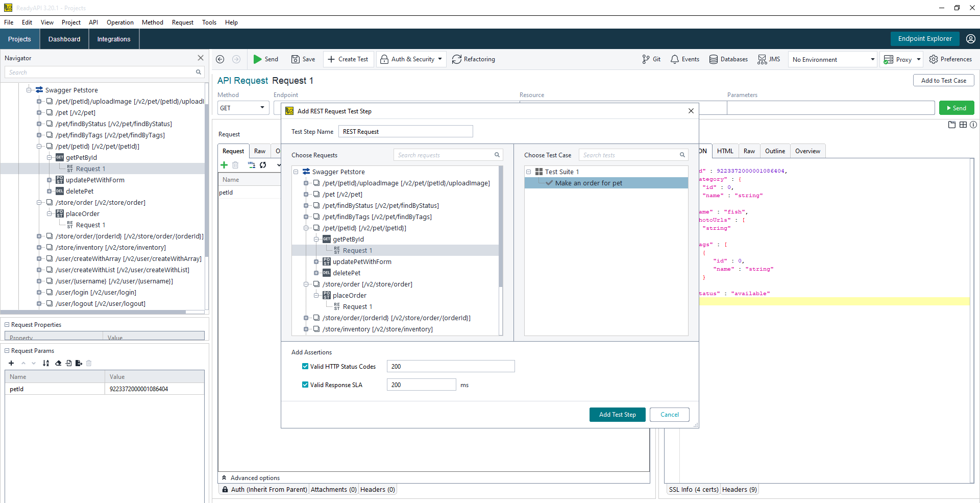Screen dimensions: 980x503
Task: Click the Test Step Name input field
Action: tap(406, 132)
